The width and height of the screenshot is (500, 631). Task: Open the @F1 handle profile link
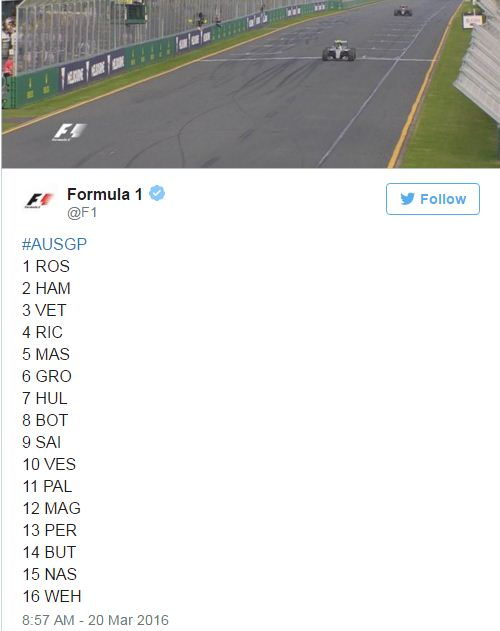(x=82, y=212)
